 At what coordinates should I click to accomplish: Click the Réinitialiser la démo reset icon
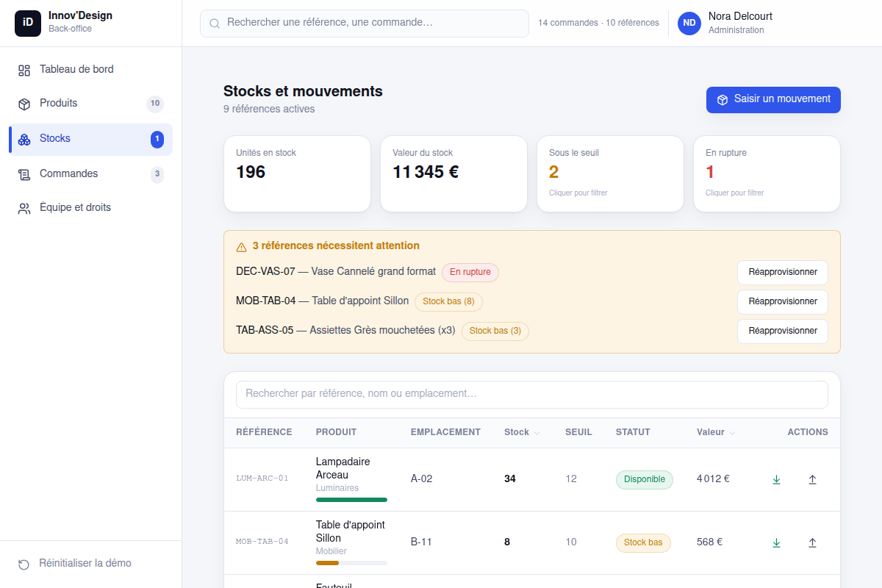[24, 564]
